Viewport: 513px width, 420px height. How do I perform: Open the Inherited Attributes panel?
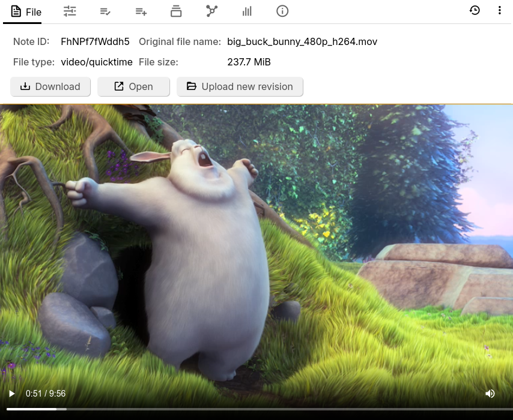coord(141,11)
